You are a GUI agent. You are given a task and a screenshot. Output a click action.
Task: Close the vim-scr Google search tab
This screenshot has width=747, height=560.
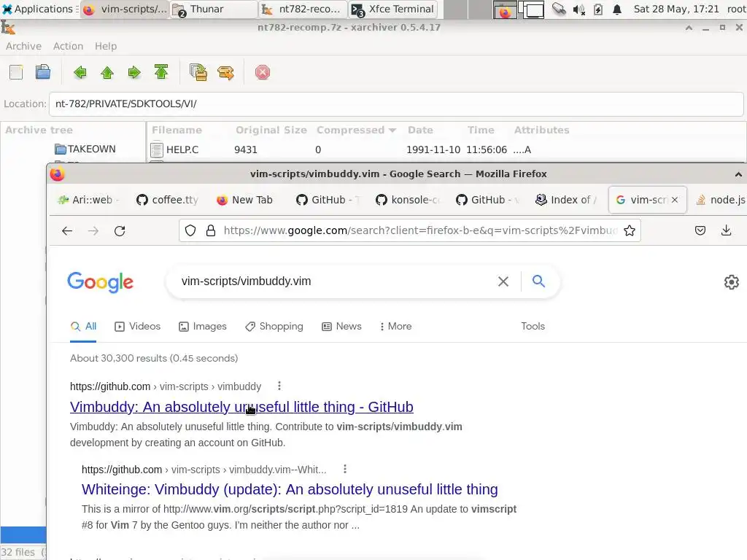(675, 200)
